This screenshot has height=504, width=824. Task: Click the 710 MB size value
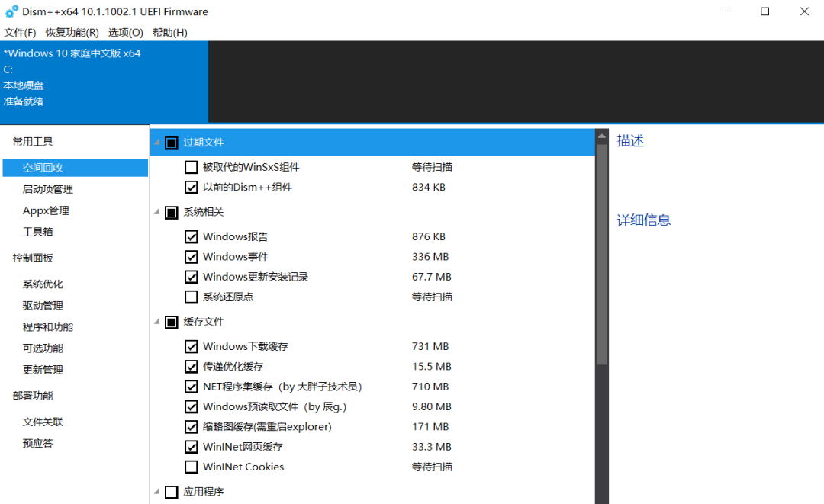[430, 387]
